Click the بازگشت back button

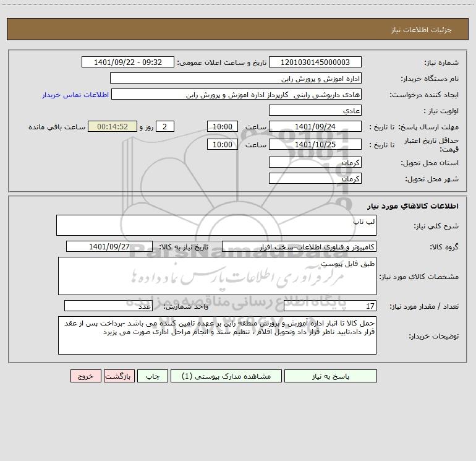tap(119, 376)
